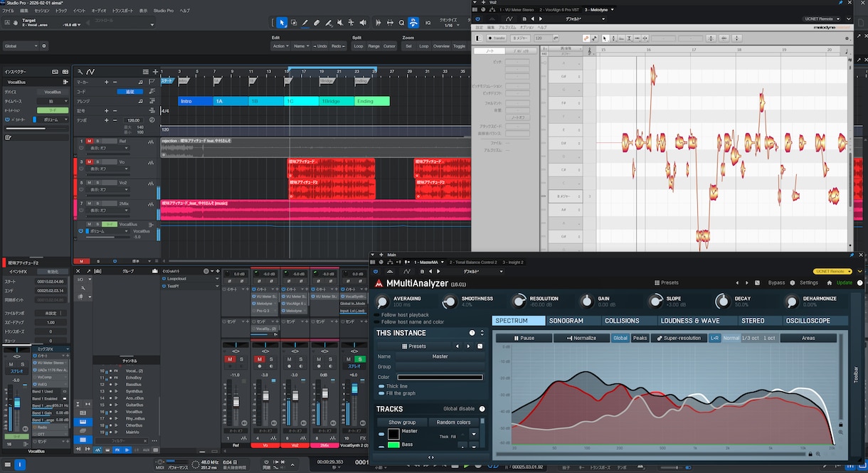Toggle the Snap button in the toolbar
This screenshot has height=473, width=868.
(414, 23)
